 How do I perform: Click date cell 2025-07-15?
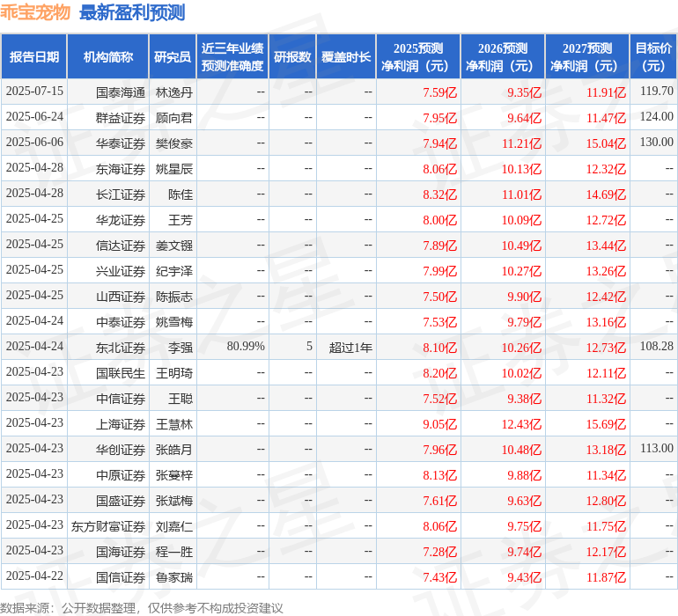point(34,92)
